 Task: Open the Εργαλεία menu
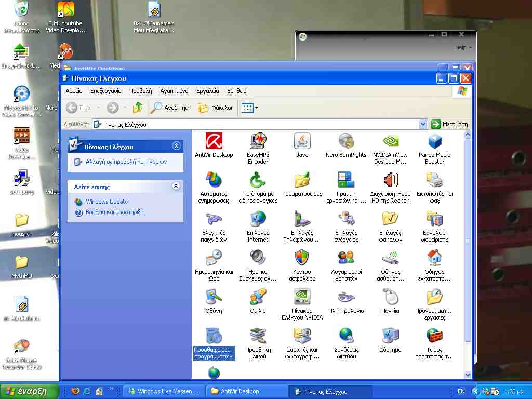pyautogui.click(x=208, y=91)
